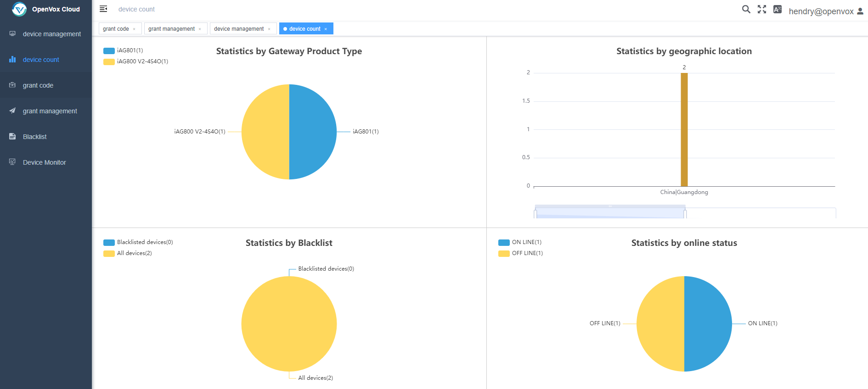Toggle the Blacklisted devices(0) legend item
Image resolution: width=868 pixels, height=389 pixels.
(138, 242)
